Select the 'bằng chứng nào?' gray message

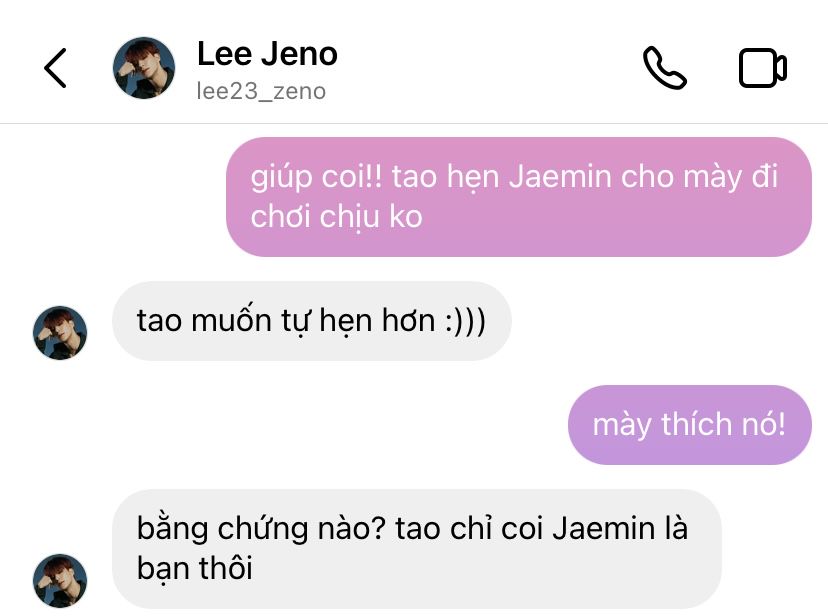click(417, 549)
